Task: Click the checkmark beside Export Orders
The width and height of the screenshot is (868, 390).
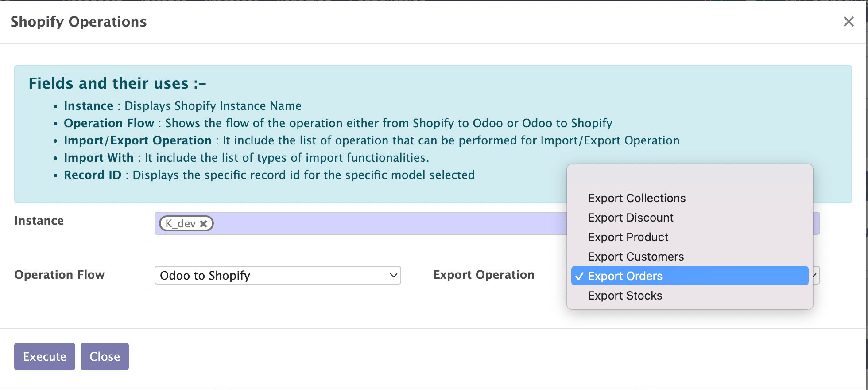Action: pyautogui.click(x=579, y=276)
